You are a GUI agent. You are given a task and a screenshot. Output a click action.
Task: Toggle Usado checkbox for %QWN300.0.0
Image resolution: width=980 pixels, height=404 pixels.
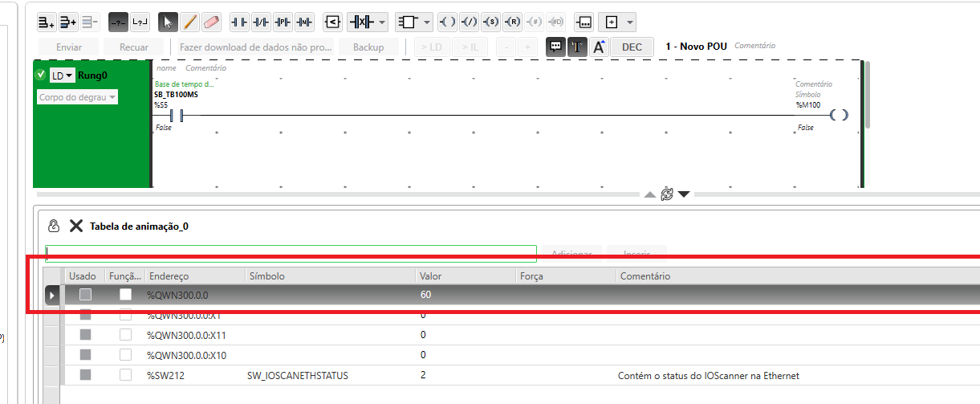coord(85,295)
